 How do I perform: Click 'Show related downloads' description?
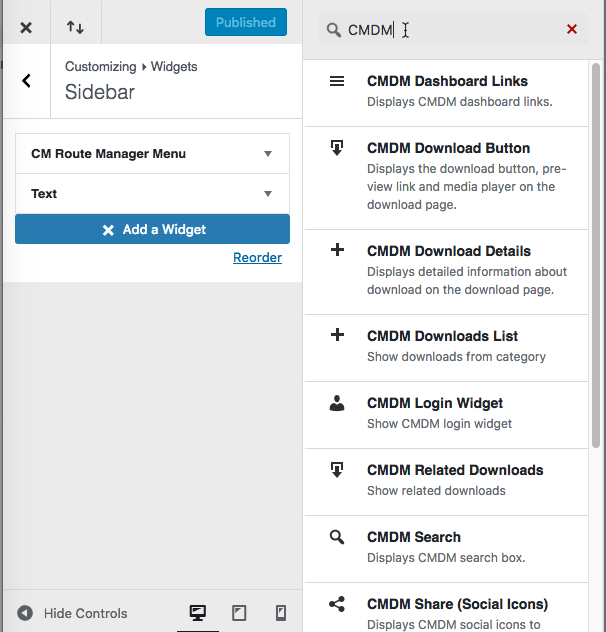tap(436, 491)
